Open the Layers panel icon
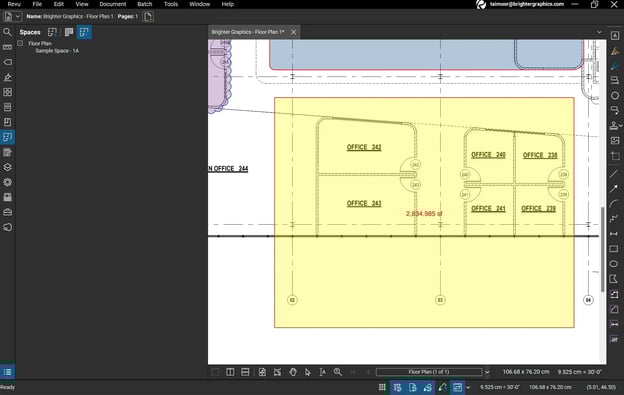Viewport: 624px width, 395px height. click(x=7, y=167)
